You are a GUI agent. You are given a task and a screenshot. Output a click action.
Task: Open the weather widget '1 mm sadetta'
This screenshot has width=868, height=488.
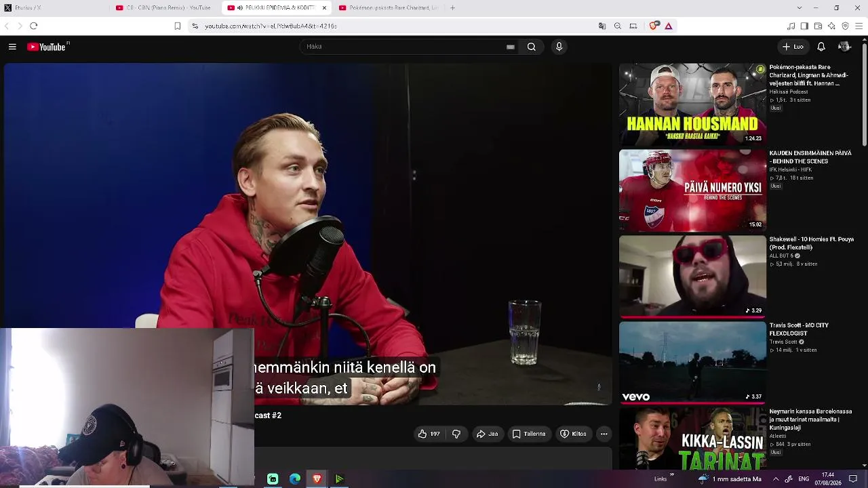730,479
